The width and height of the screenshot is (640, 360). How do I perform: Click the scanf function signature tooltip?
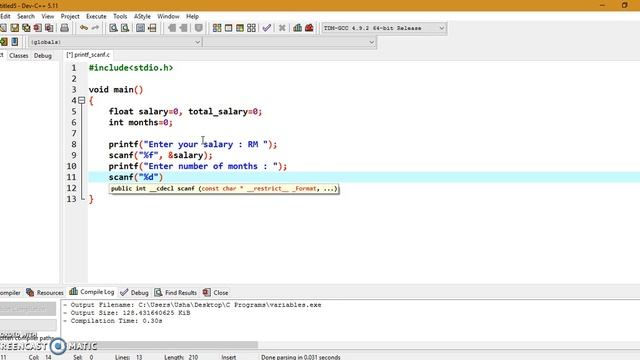click(224, 189)
